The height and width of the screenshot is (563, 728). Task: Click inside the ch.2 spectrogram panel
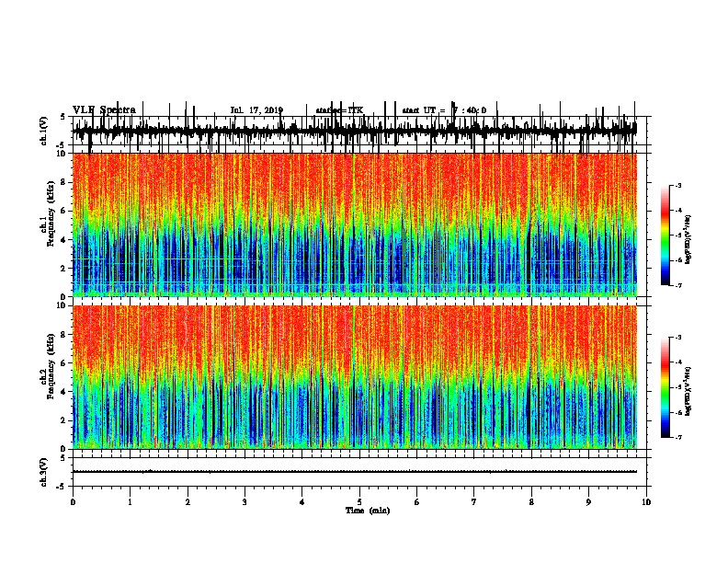pos(355,377)
